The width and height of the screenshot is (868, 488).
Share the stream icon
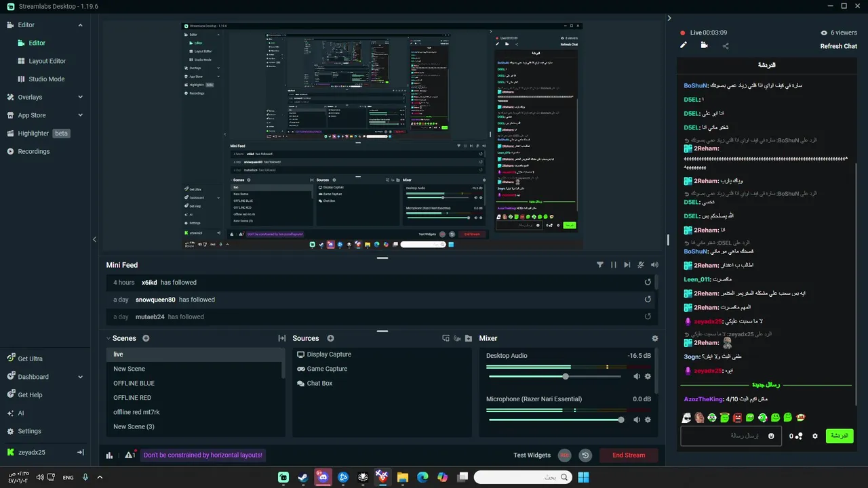(725, 46)
